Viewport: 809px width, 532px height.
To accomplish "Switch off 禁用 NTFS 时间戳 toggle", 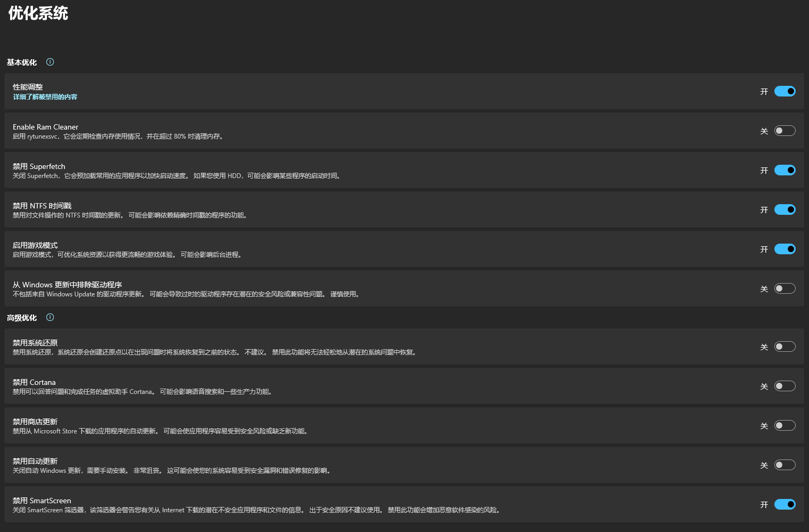I will [x=784, y=209].
